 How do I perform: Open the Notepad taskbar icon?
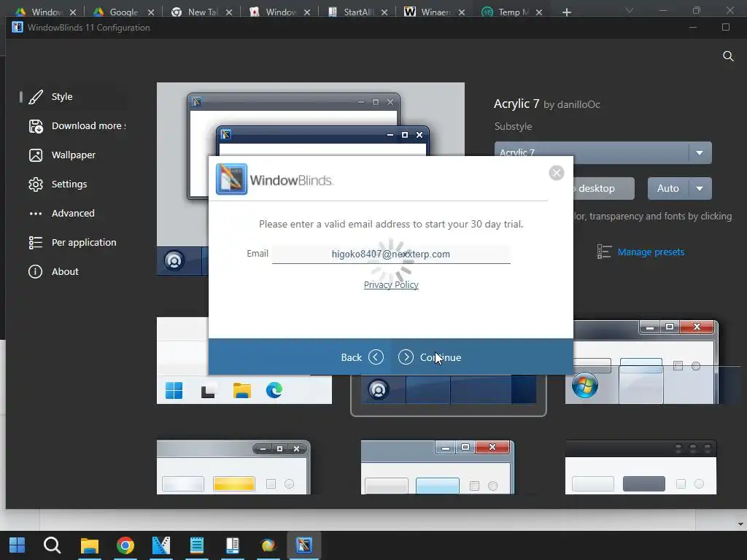click(197, 545)
